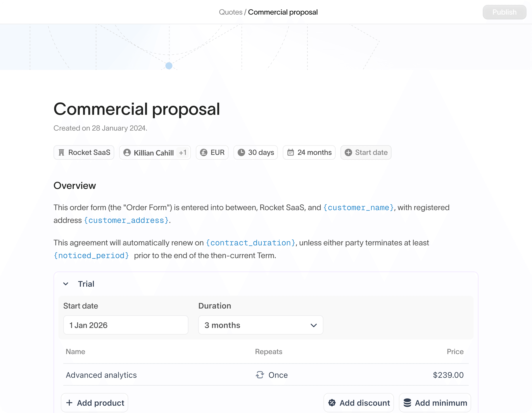Click the coin stack minimum icon
Viewport: 532px width, 413px height.
(407, 403)
